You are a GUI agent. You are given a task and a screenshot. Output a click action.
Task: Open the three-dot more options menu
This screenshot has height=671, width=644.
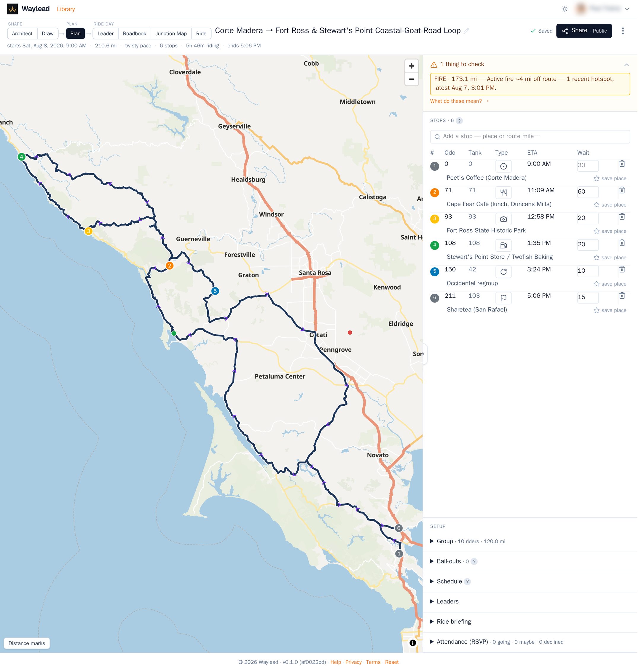tap(623, 31)
